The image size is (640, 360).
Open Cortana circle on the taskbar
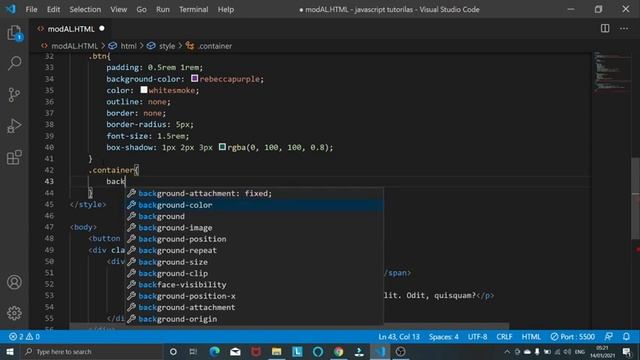click(173, 352)
